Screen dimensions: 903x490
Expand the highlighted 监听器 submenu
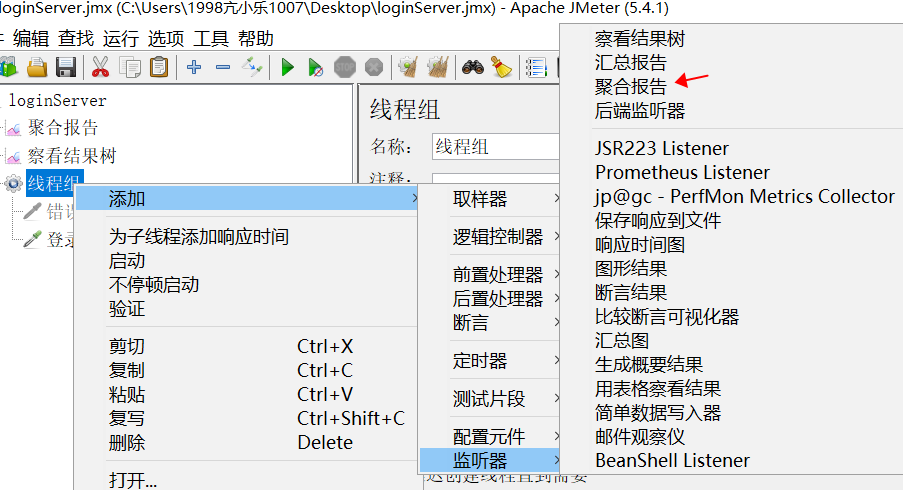coord(490,461)
